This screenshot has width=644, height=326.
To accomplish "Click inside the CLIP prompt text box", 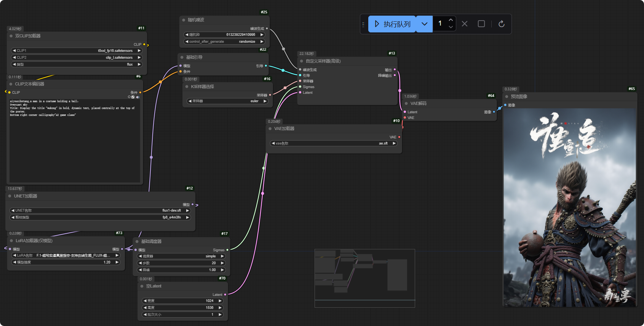I will [x=74, y=141].
